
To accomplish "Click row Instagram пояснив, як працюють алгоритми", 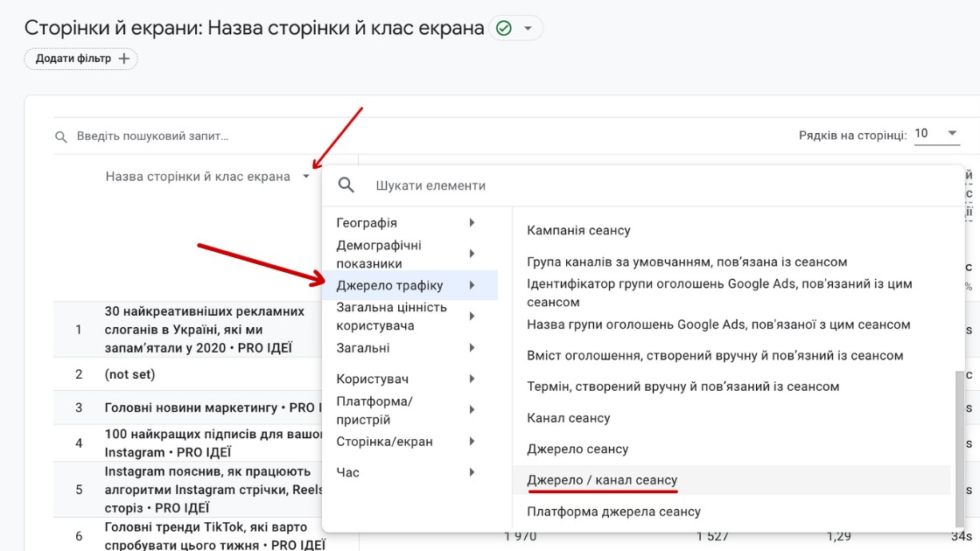I will [213, 490].
